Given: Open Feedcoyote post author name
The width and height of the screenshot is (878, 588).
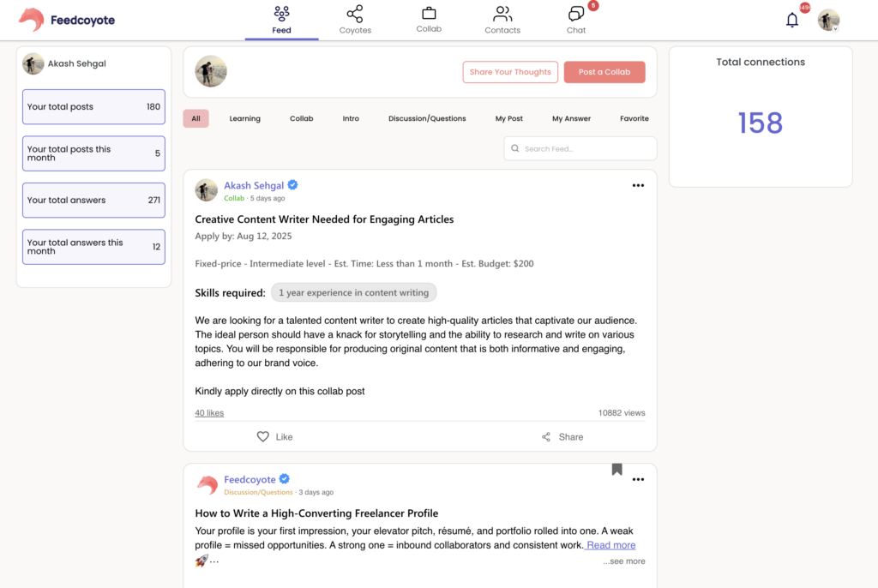Looking at the screenshot, I should pos(250,479).
